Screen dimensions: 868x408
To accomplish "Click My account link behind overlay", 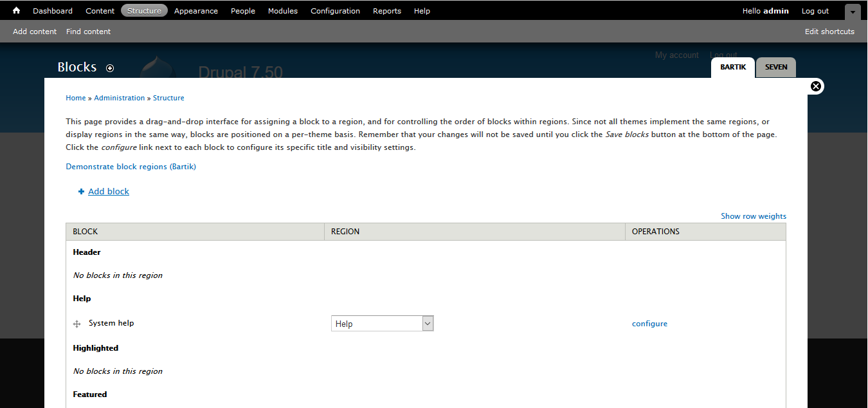I will (676, 55).
